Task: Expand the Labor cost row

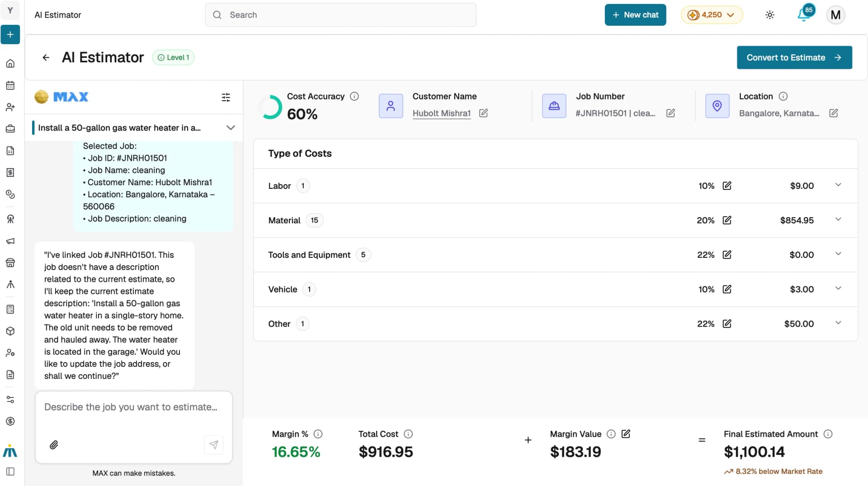Action: 555,186
